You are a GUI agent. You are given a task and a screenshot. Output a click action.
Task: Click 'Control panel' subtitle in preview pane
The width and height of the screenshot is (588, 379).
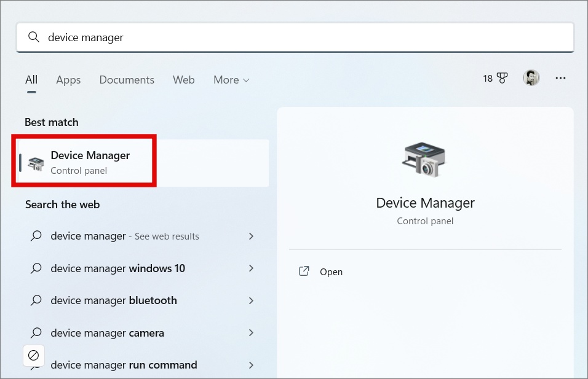point(425,221)
